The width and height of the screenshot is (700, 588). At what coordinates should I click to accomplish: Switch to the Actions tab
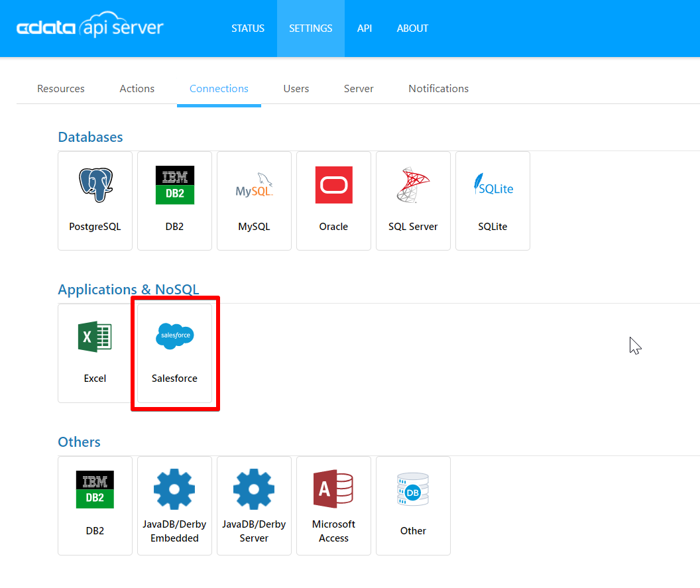pyautogui.click(x=137, y=89)
